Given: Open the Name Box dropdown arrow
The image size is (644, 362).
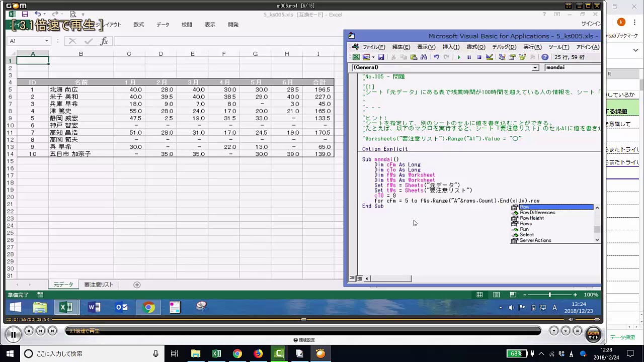Looking at the screenshot, I should click(46, 41).
